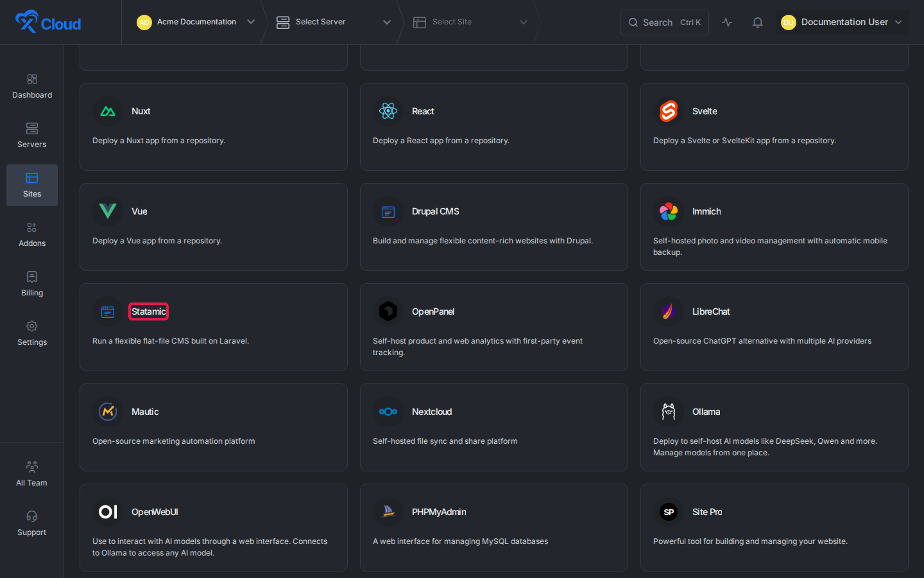The height and width of the screenshot is (578, 924).
Task: Click 'A web interface for managing MySQL databases'
Action: coord(461,541)
